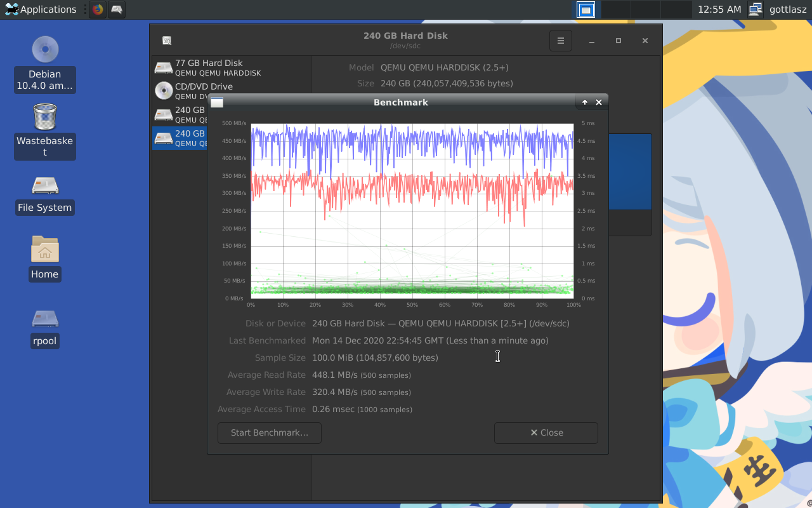The width and height of the screenshot is (812, 508).
Task: Click the Size value 240 GB
Action: (447, 83)
